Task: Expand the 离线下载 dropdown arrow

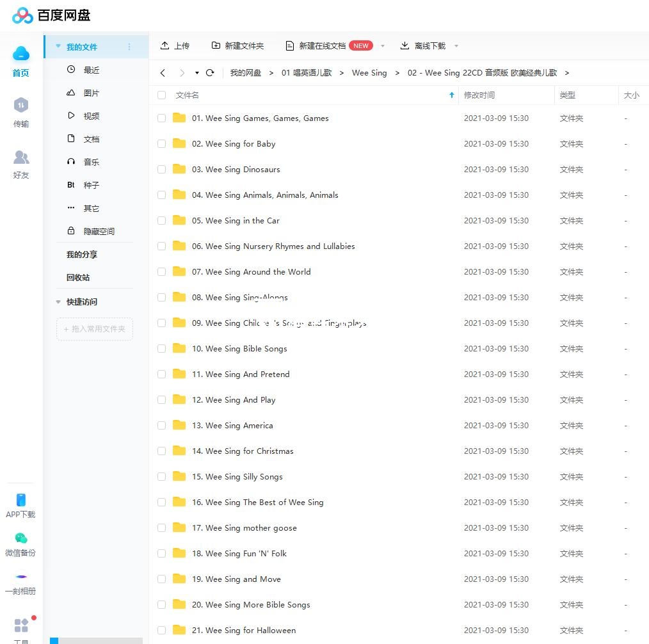Action: tap(456, 45)
